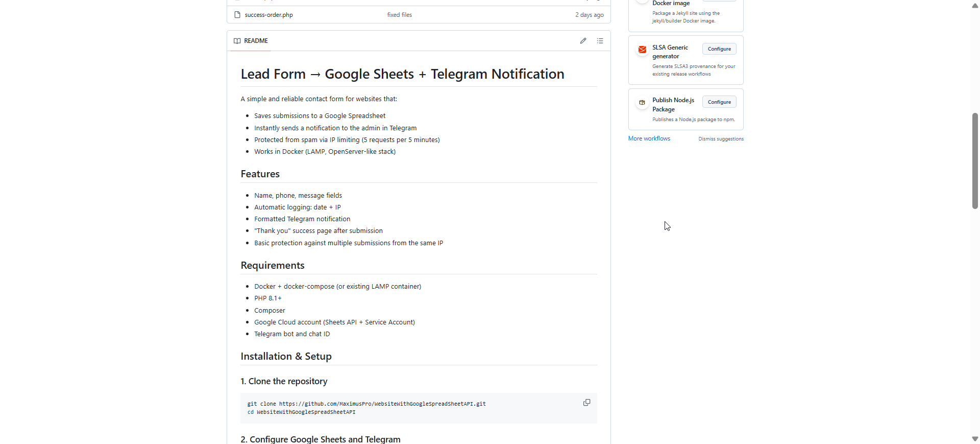Click the "Generate SLSA3 provenance" description
980x444 pixels.
tap(694, 71)
